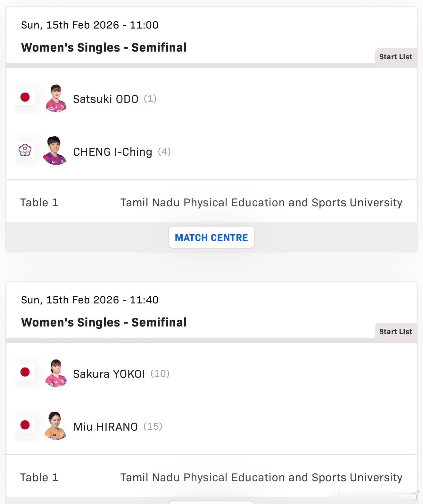Select player name Satsuki ODO

click(x=106, y=99)
